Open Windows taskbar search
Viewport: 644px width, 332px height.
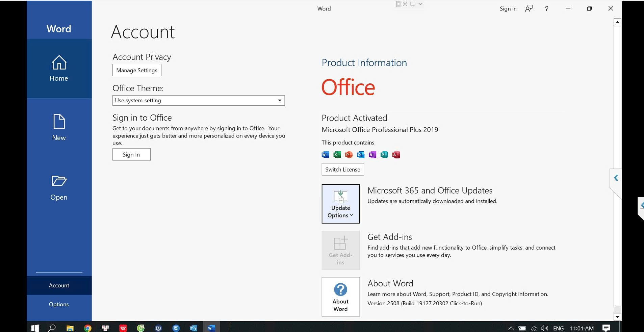[x=52, y=328]
